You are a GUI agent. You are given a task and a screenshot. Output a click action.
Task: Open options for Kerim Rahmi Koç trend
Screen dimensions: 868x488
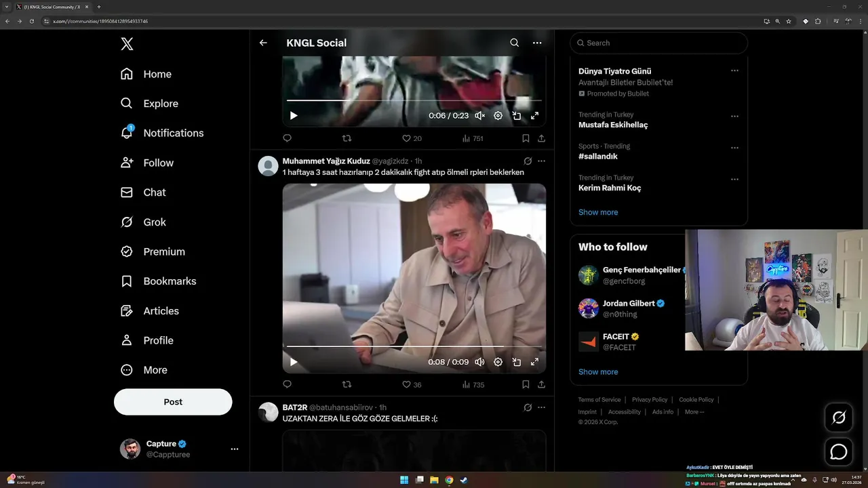point(734,180)
